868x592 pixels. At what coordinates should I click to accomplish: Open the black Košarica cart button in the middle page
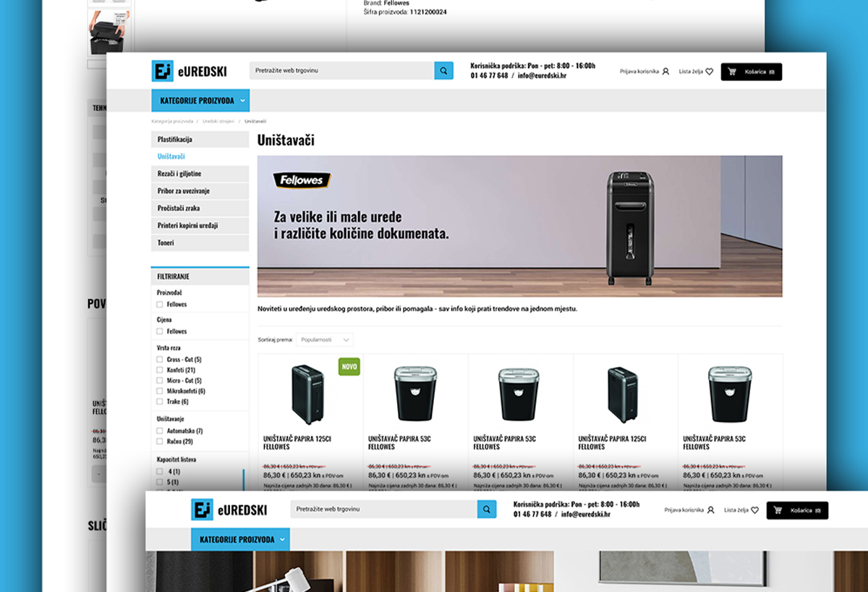point(751,72)
